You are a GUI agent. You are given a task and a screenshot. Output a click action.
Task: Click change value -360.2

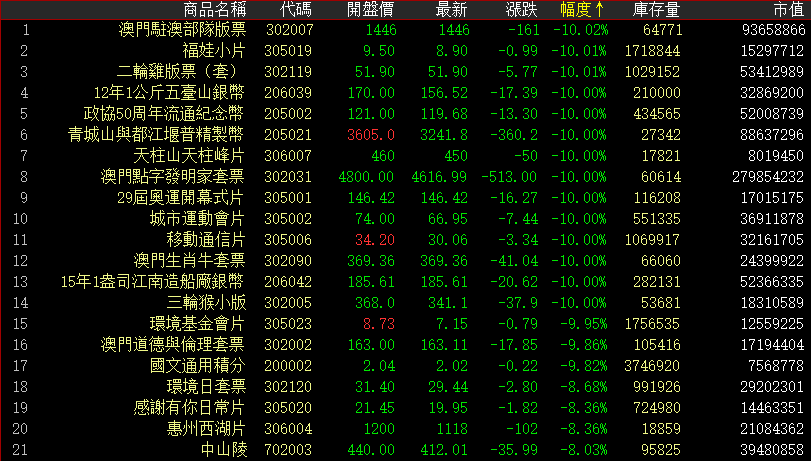pyautogui.click(x=514, y=135)
